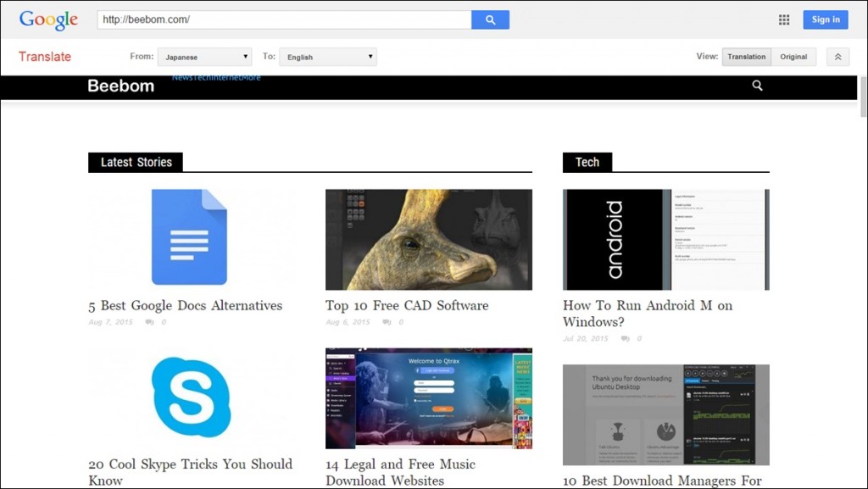868x489 pixels.
Task: Collapse the Translate toolbar with double chevron
Action: [837, 57]
